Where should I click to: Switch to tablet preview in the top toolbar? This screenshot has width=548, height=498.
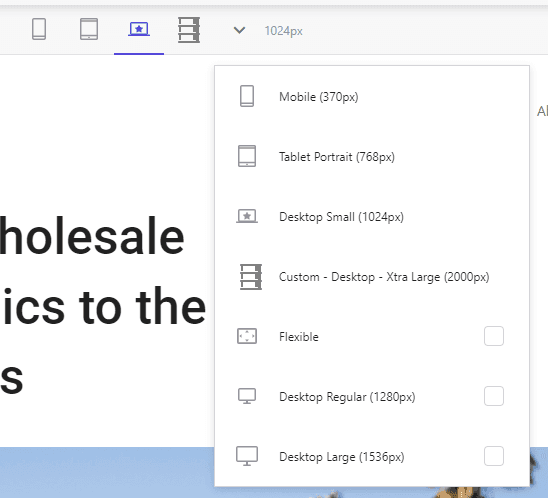pos(89,29)
